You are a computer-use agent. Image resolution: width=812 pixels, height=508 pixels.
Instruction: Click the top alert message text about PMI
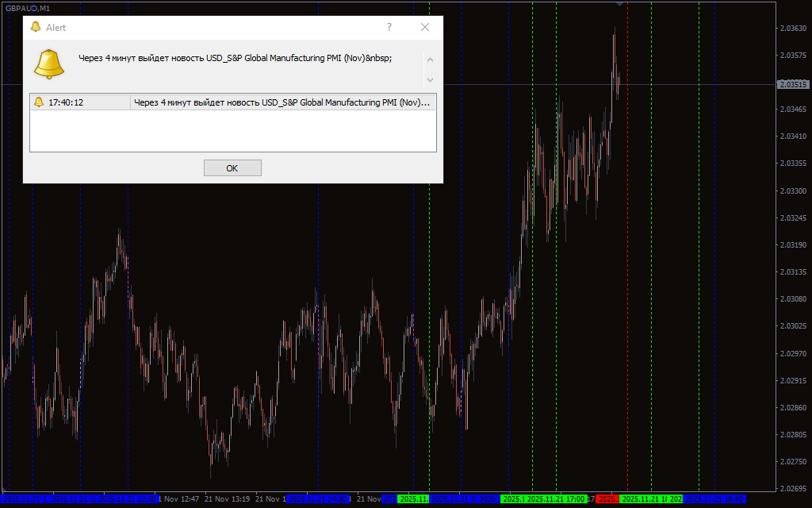click(x=236, y=58)
